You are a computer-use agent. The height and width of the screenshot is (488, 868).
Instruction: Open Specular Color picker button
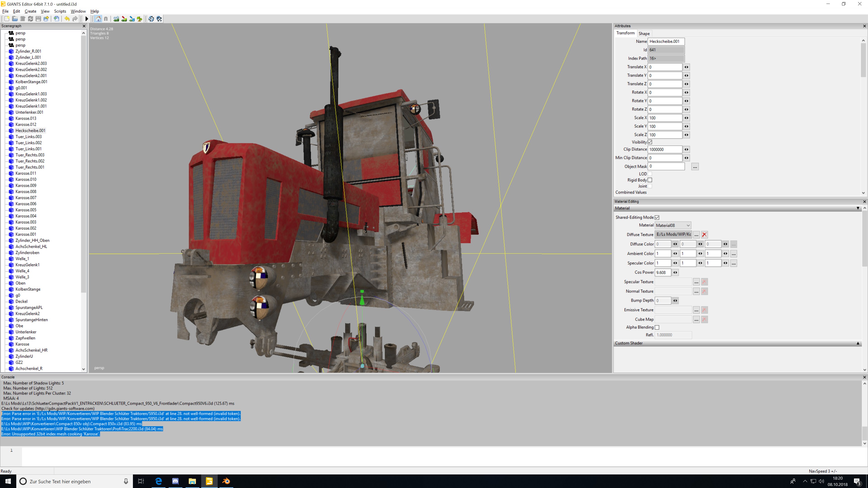coord(734,263)
